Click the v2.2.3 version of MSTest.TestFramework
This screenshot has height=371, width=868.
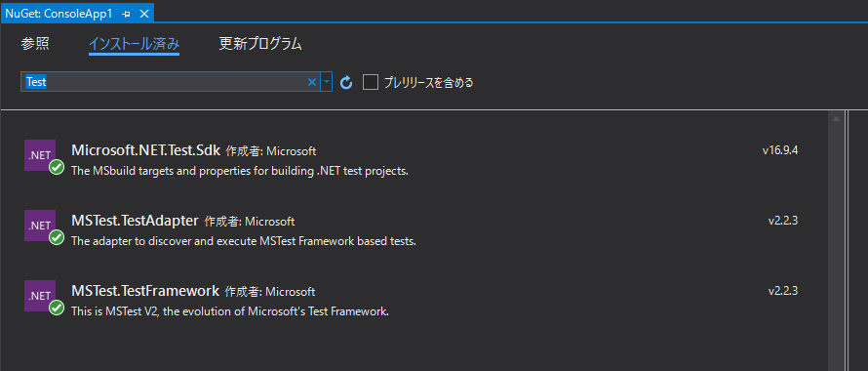coord(783,291)
